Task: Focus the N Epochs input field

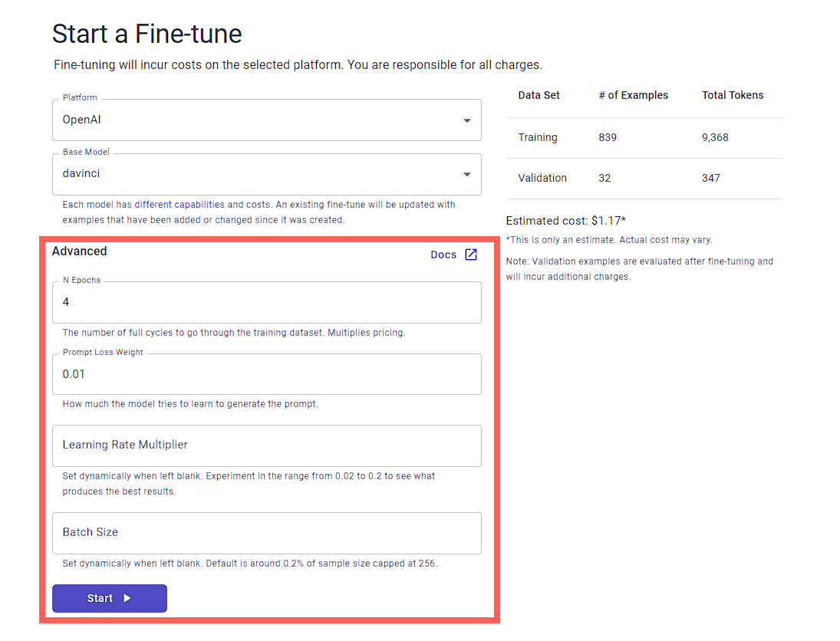Action: (x=266, y=302)
